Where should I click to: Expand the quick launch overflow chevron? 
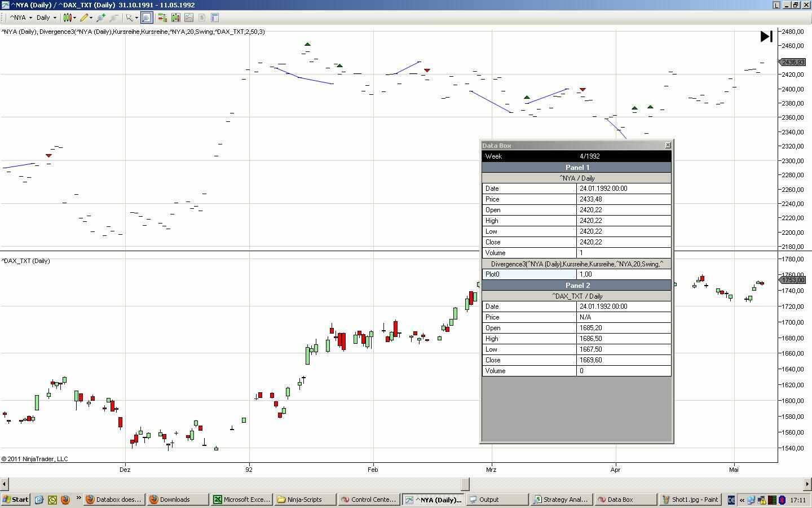[78, 499]
